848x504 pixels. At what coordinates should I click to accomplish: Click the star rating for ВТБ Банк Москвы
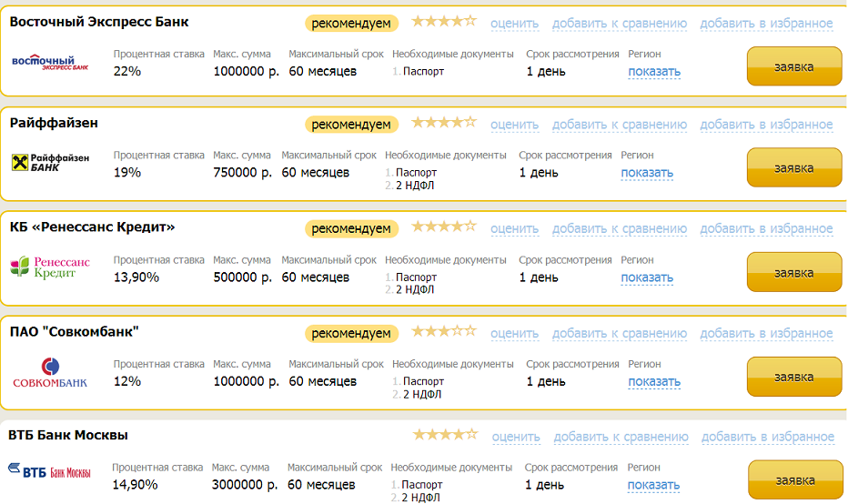coord(444,436)
